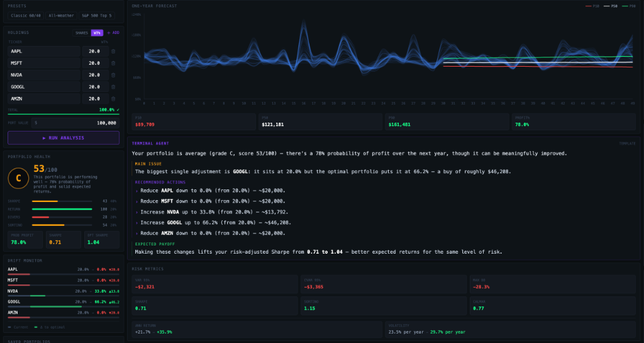The width and height of the screenshot is (644, 343).
Task: Load the S&P 500 Top 5 preset
Action: [x=97, y=16]
